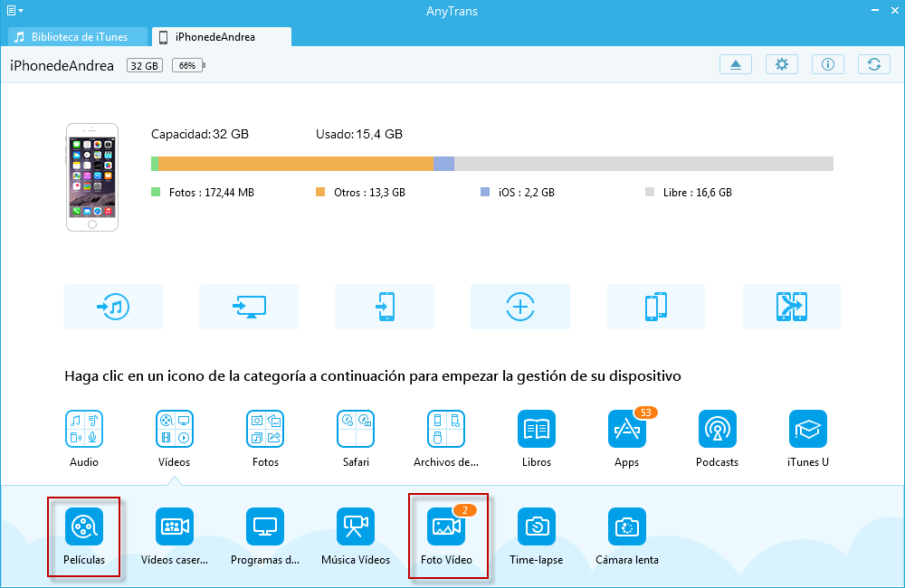
Task: Open Programas d... subcategory
Action: click(265, 536)
